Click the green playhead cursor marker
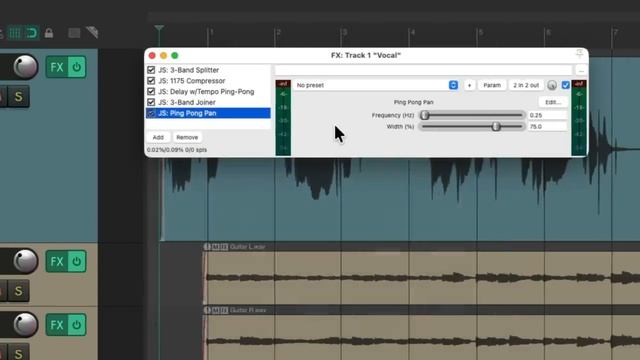The width and height of the screenshot is (640, 360). pos(159,28)
